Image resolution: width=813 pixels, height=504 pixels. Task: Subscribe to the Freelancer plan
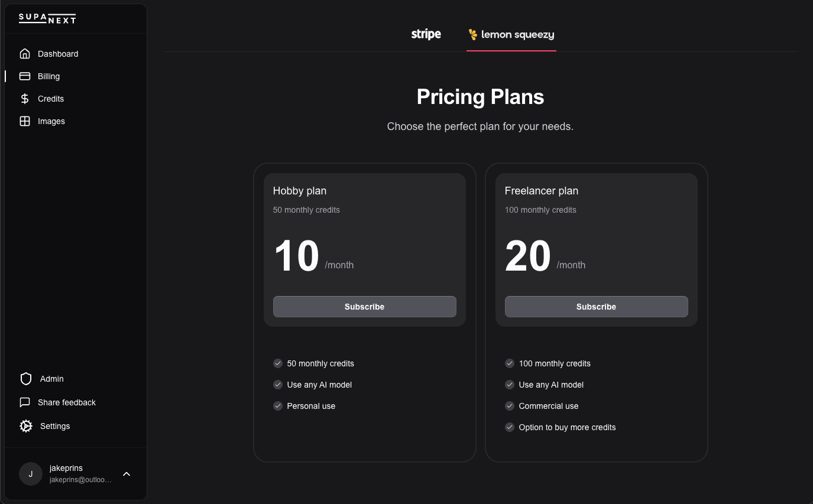tap(597, 307)
